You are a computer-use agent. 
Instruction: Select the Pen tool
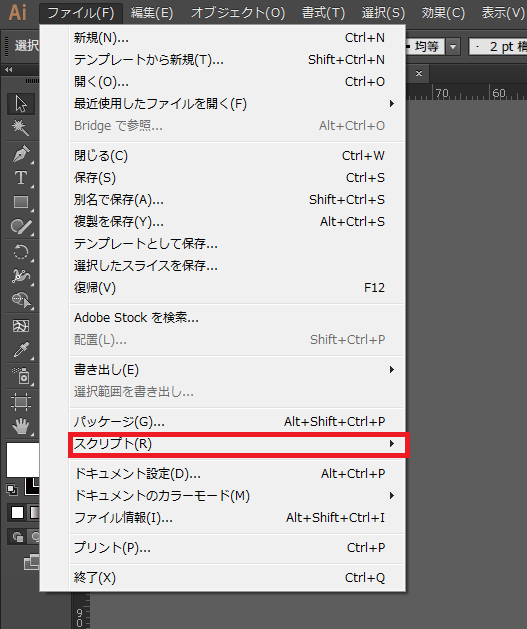click(21, 153)
